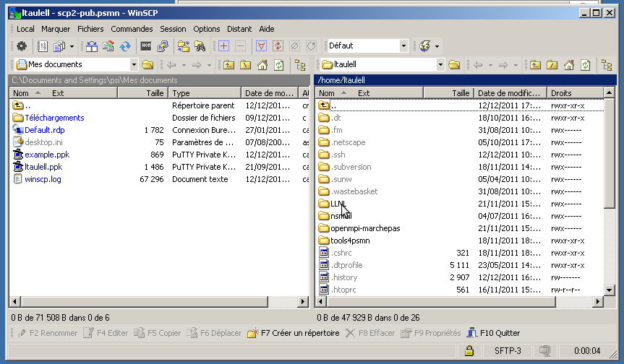Image resolution: width=624 pixels, height=364 pixels.
Task: Expand the saved sessions dropdown arrow
Action: tap(437, 46)
